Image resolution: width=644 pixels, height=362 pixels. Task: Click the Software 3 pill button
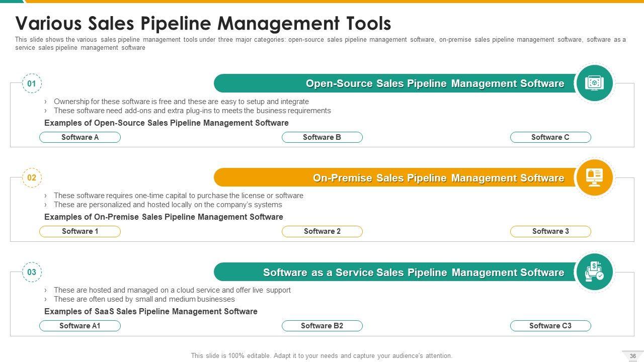click(550, 231)
